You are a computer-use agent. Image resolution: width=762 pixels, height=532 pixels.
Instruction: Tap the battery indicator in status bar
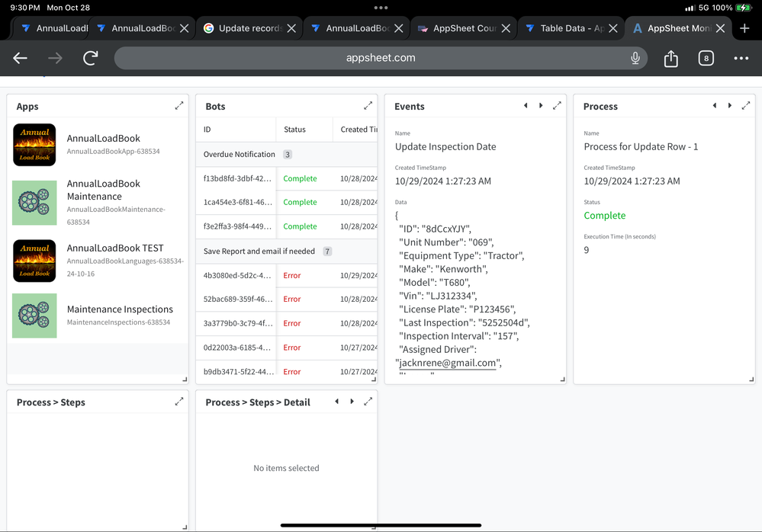743,8
